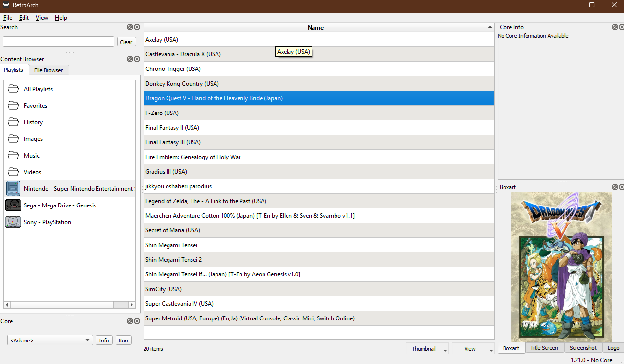The width and height of the screenshot is (624, 364).
Task: Float the Content Browser panel
Action: [x=130, y=59]
